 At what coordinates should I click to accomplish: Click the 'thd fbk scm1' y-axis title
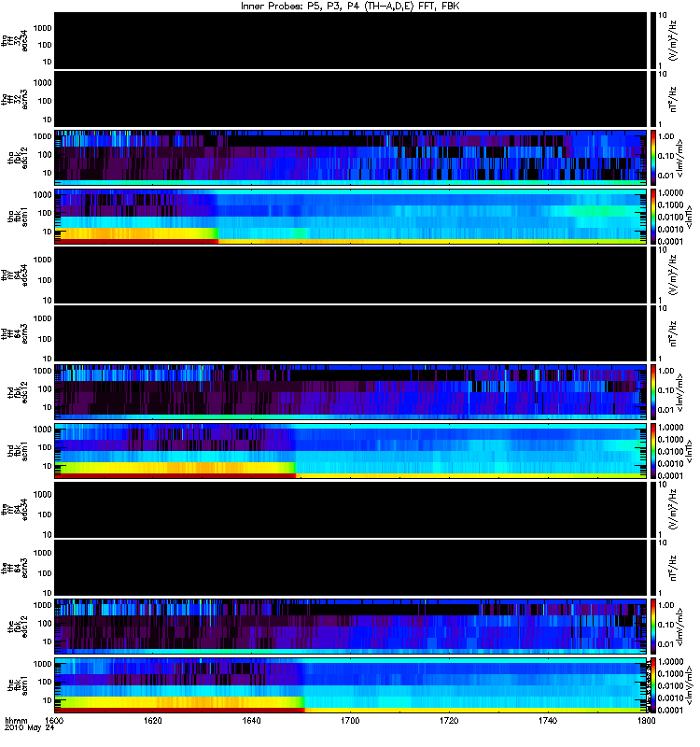[18, 451]
